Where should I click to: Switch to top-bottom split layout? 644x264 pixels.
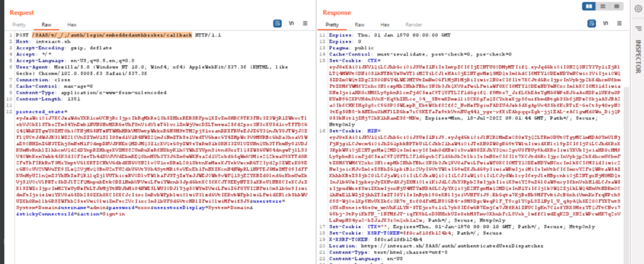click(x=602, y=6)
